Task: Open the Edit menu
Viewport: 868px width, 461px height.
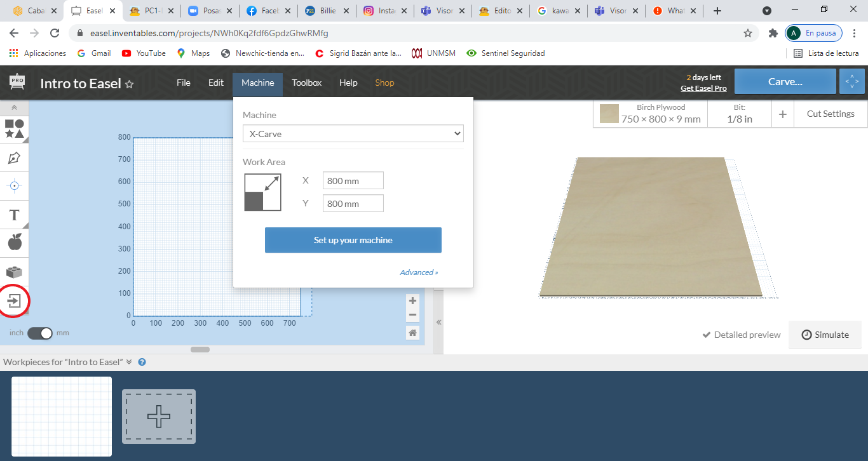Action: [x=216, y=83]
